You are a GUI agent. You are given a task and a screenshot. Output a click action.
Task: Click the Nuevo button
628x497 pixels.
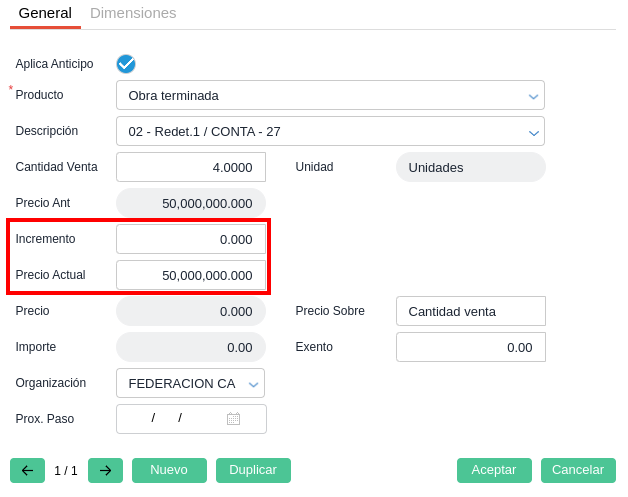click(x=169, y=470)
